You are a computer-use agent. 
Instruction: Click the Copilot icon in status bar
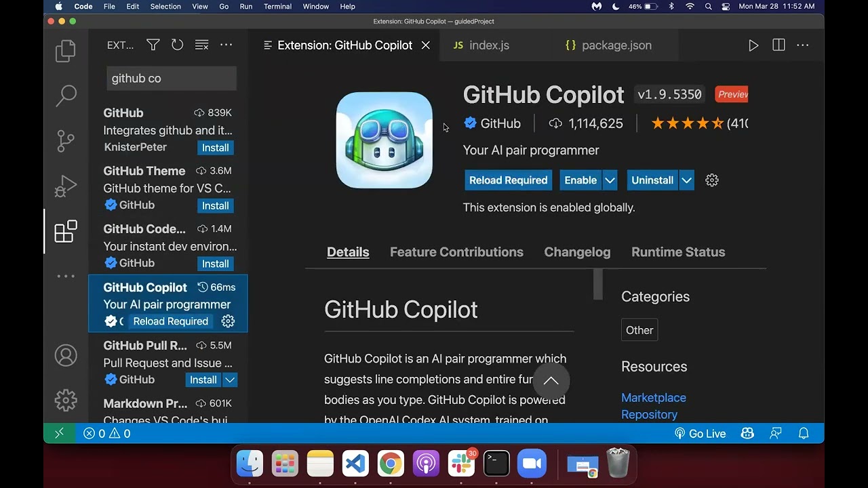tap(748, 433)
